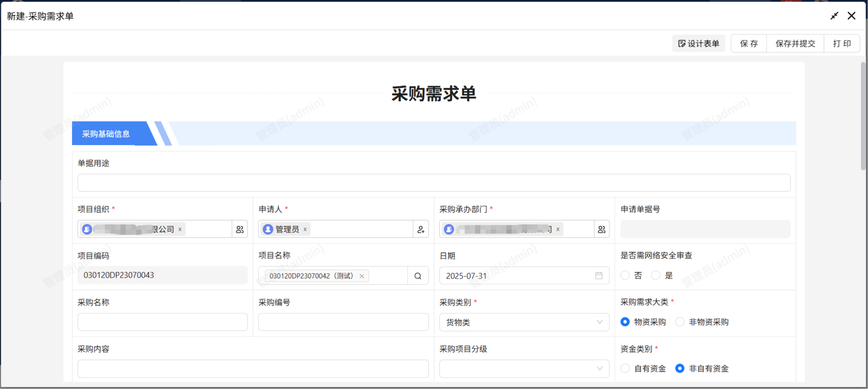Focus the 采购内容 input field

pyautogui.click(x=253, y=369)
